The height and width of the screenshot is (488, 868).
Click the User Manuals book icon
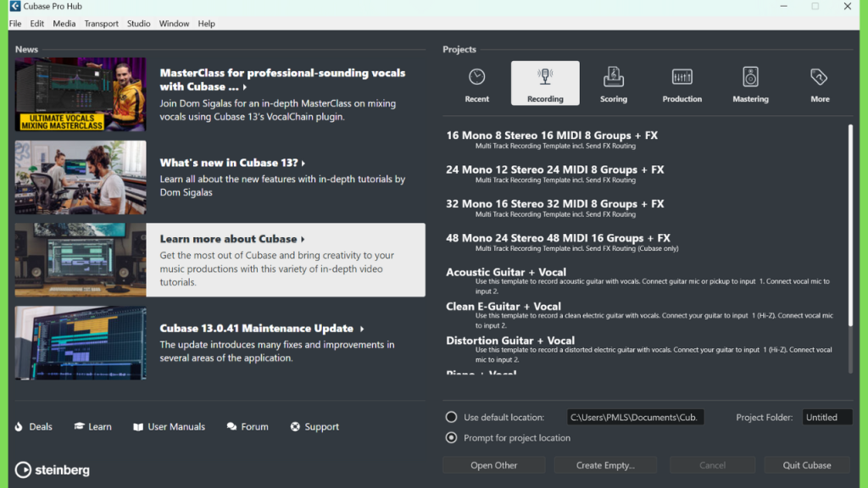(x=138, y=427)
